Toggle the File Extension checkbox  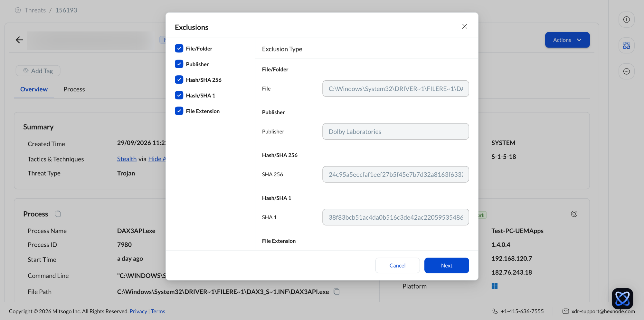[x=179, y=111]
